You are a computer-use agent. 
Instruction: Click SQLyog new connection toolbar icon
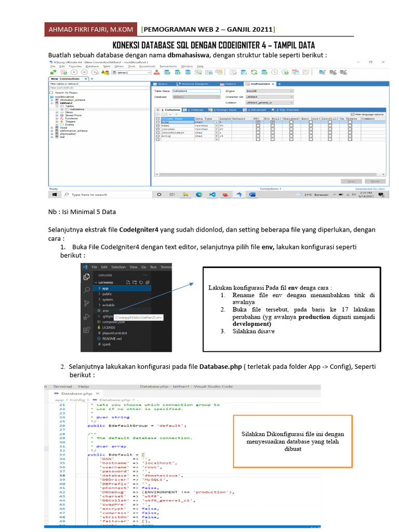pyautogui.click(x=54, y=72)
